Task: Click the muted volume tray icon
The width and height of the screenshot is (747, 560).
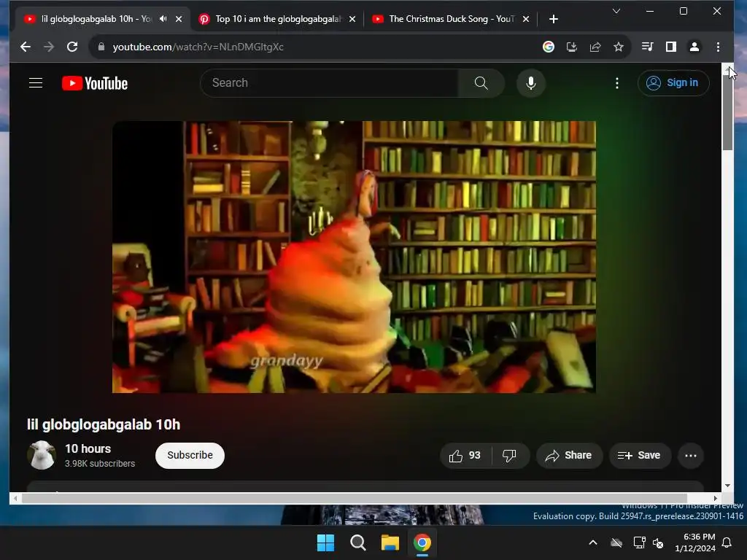Action: click(x=658, y=542)
